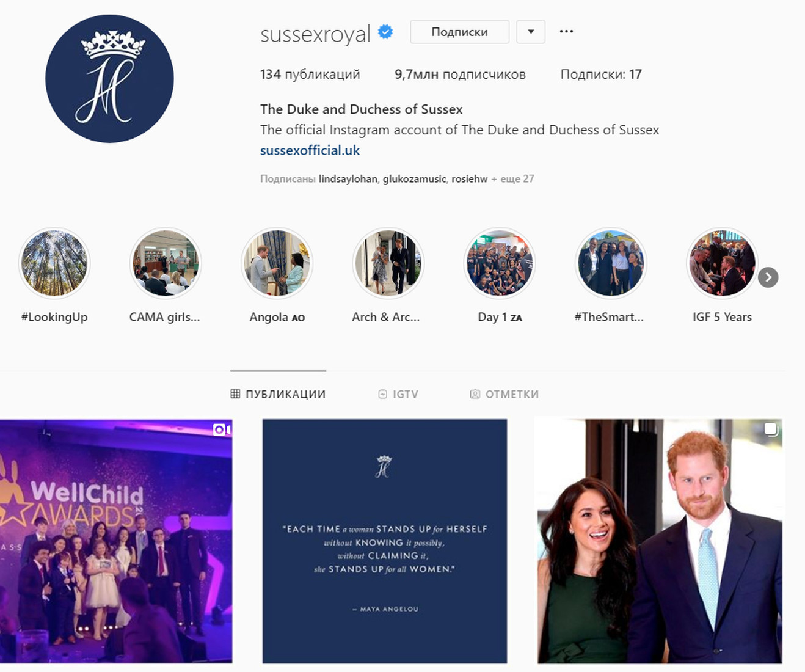Viewport: 805px width, 672px height.
Task: Toggle the Подписки following button
Action: tap(459, 32)
